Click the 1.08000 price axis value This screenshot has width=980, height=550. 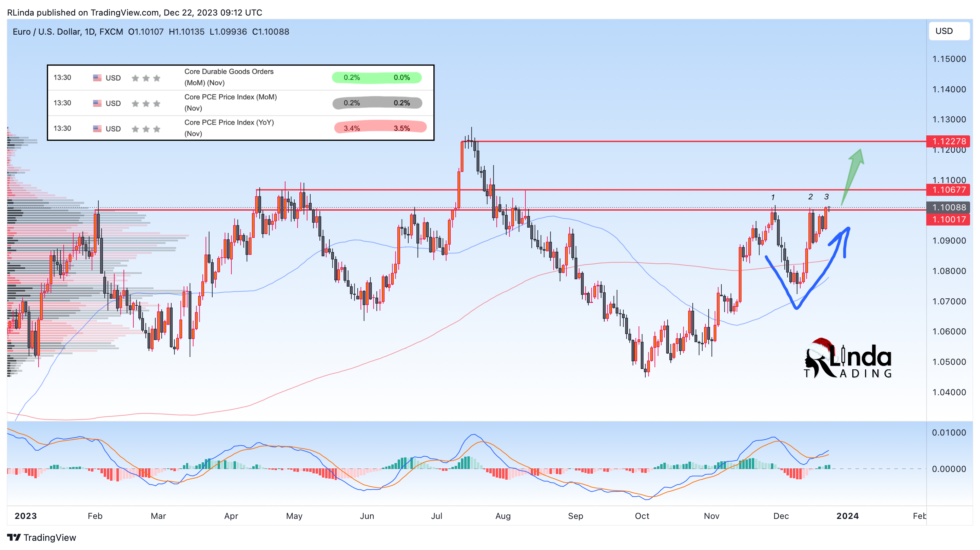click(x=949, y=271)
